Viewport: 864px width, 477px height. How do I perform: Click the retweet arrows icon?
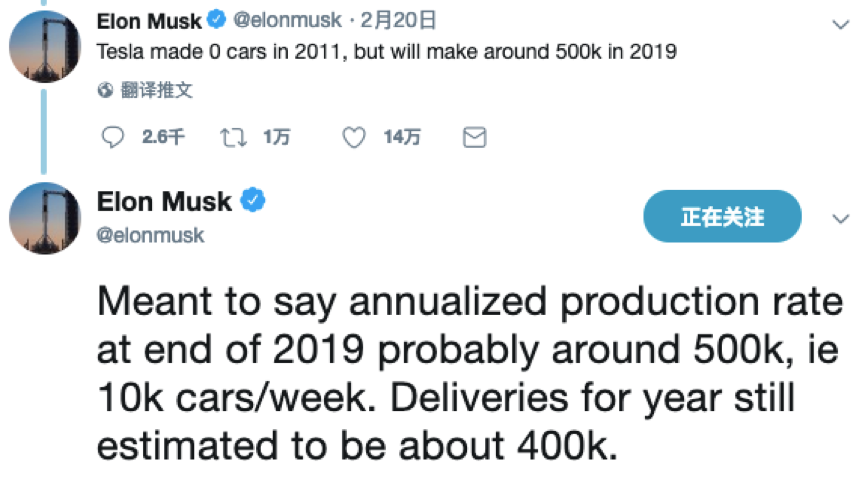(233, 137)
